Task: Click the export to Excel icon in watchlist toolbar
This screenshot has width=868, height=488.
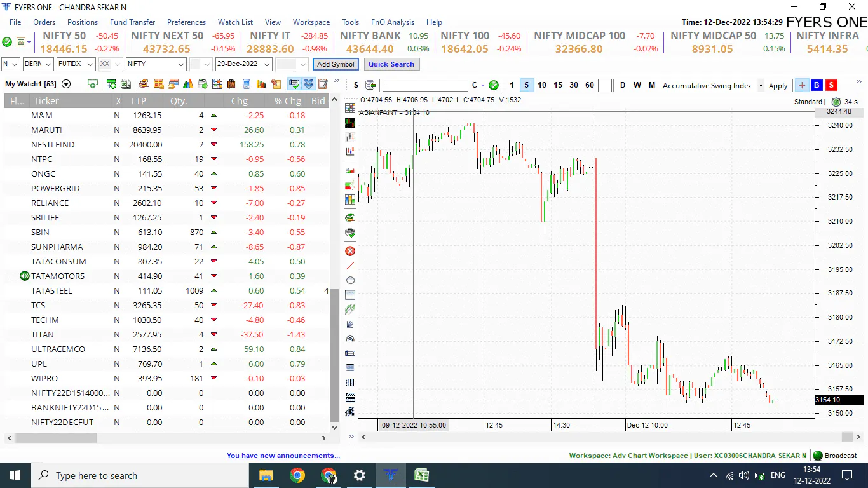Action: pyautogui.click(x=126, y=84)
